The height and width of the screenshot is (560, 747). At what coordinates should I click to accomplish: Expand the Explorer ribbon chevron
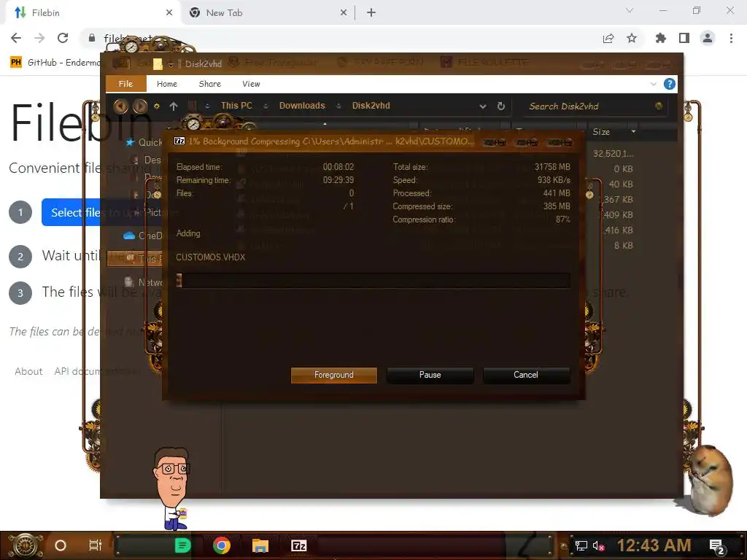(653, 84)
